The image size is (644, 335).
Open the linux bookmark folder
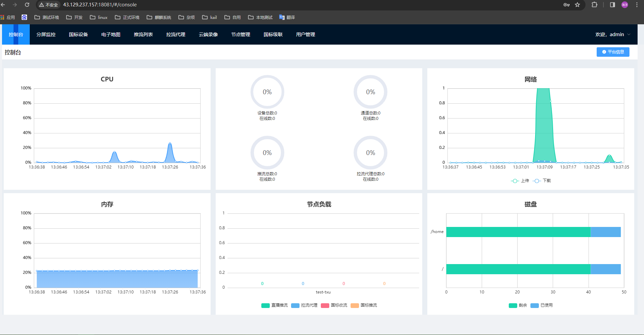[99, 17]
